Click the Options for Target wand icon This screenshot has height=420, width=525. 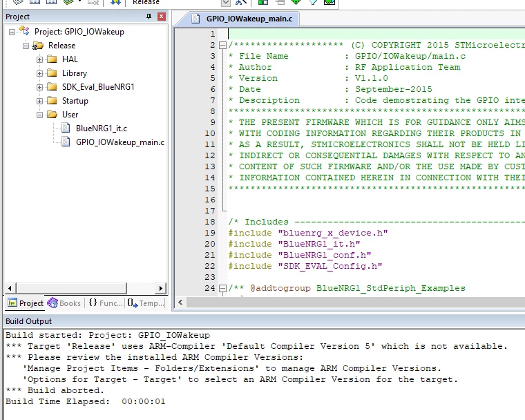click(x=240, y=2)
